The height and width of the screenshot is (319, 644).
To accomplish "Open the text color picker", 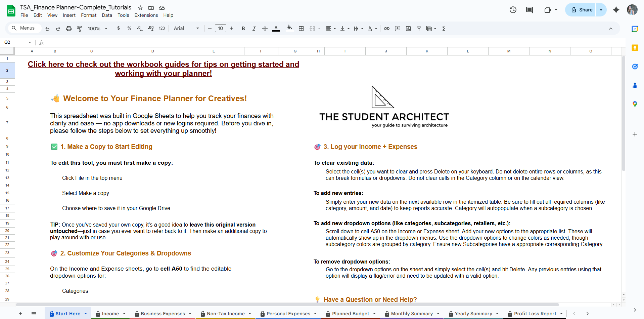I will (276, 29).
